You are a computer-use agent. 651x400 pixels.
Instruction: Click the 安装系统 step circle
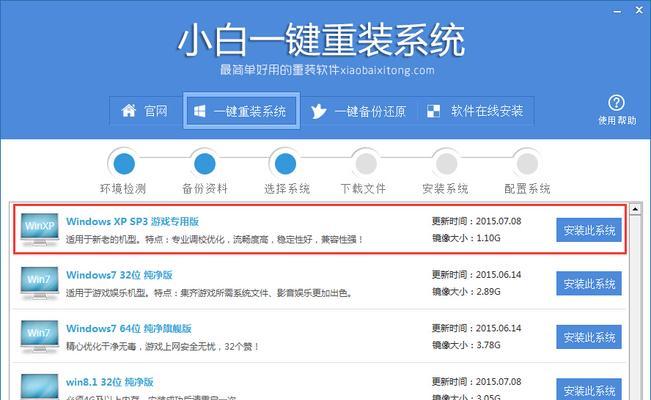(x=446, y=164)
